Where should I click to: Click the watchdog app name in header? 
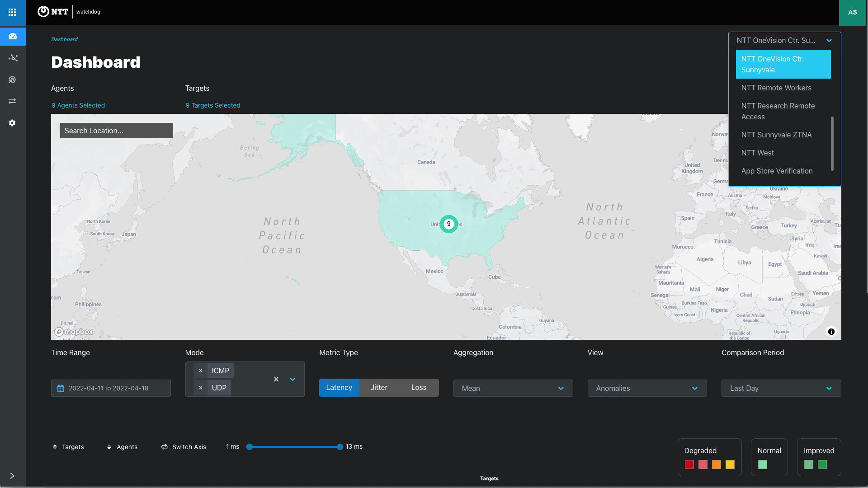pos(88,12)
